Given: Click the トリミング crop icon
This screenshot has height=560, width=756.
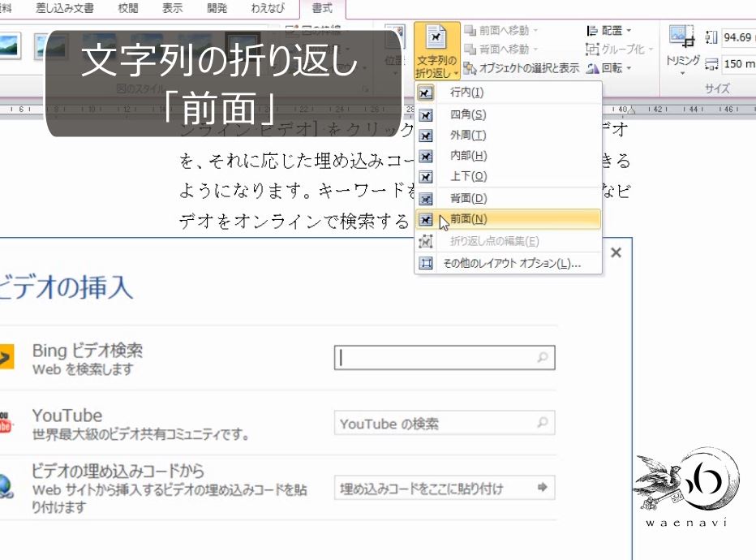Looking at the screenshot, I should pyautogui.click(x=682, y=37).
